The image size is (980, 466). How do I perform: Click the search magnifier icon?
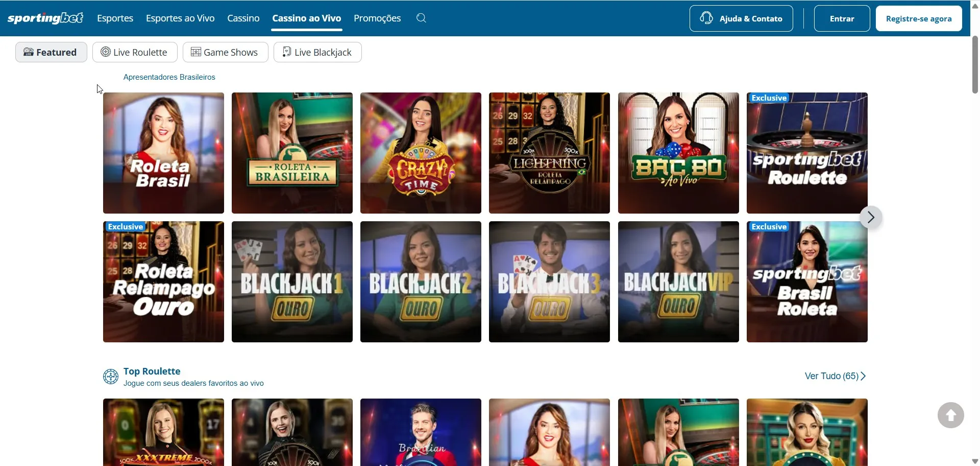tap(421, 18)
